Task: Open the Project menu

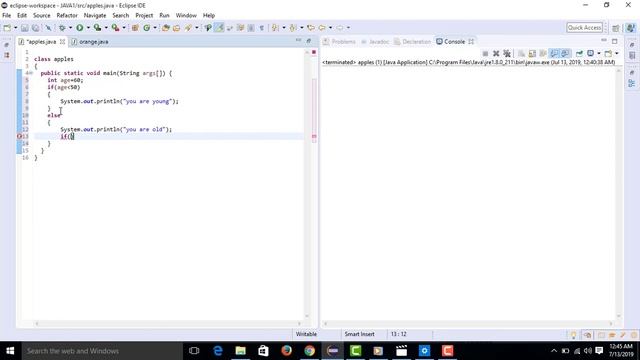Action: [x=144, y=16]
